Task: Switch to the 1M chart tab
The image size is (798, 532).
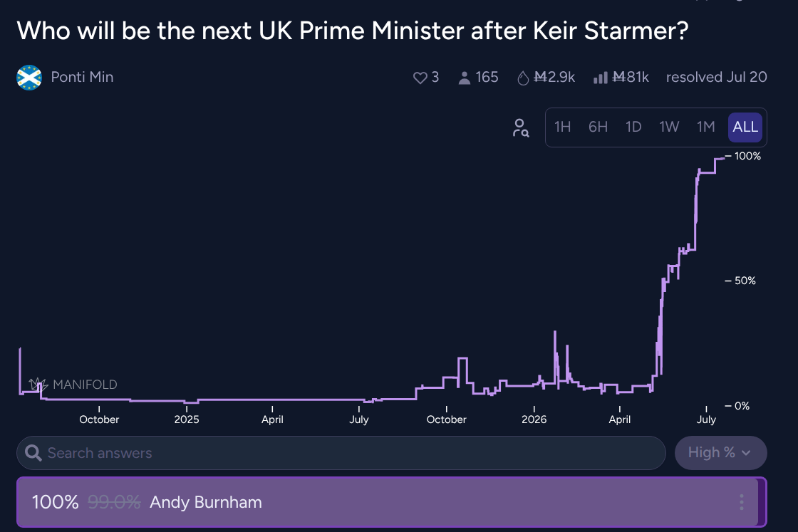Action: (x=706, y=127)
